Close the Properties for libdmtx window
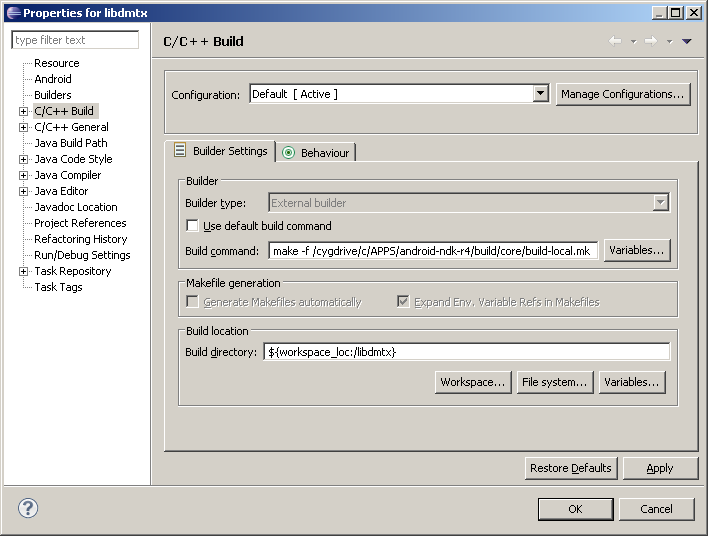This screenshot has width=708, height=536. [x=693, y=13]
